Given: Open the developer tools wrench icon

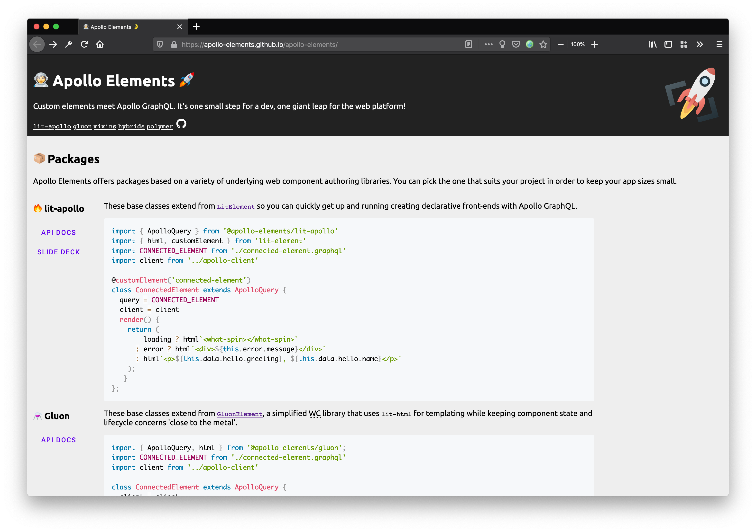Looking at the screenshot, I should [68, 44].
